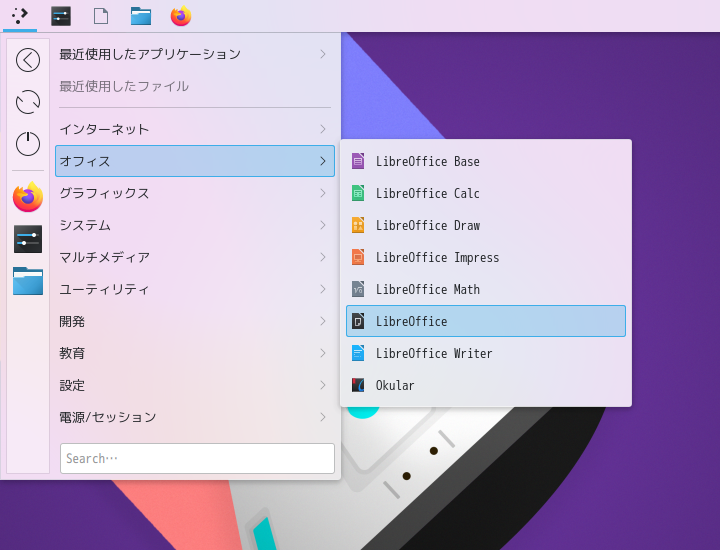Viewport: 720px width, 550px height.
Task: Launch Firefox from the menu sidebar favorites
Action: [28, 197]
